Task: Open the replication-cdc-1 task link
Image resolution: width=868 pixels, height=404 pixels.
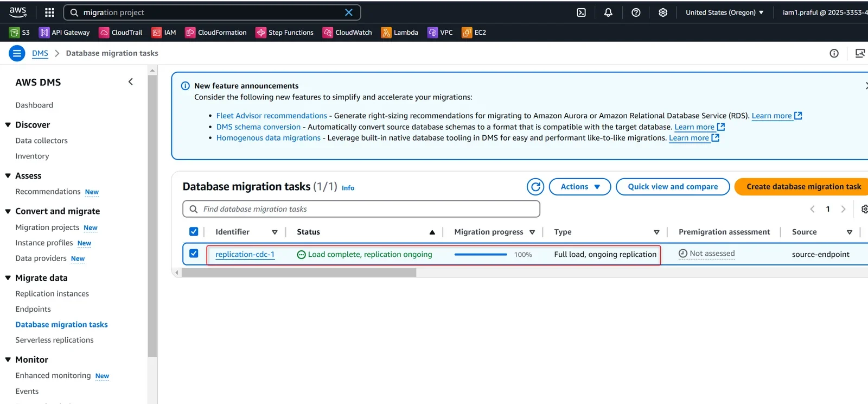Action: (x=245, y=254)
